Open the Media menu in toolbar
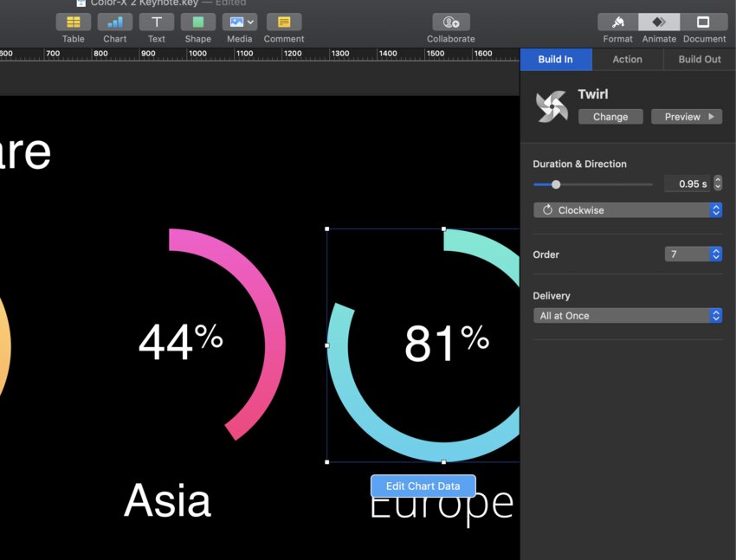This screenshot has width=736, height=560. coord(239,23)
